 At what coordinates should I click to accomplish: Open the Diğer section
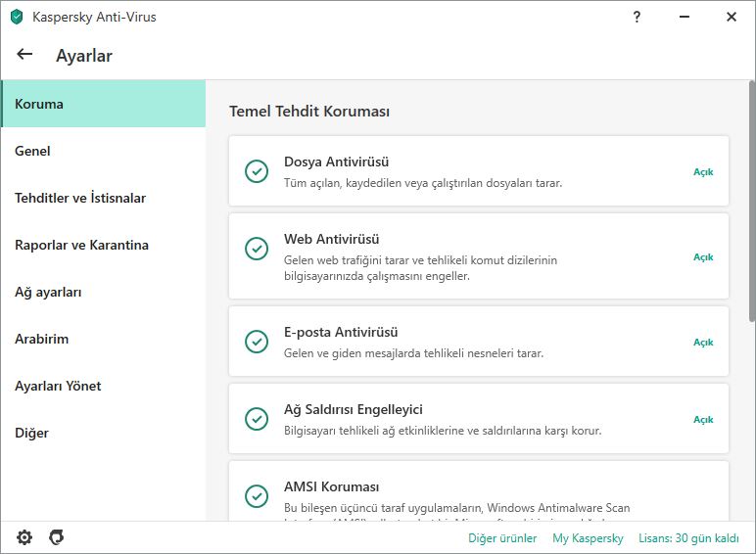tap(104, 433)
